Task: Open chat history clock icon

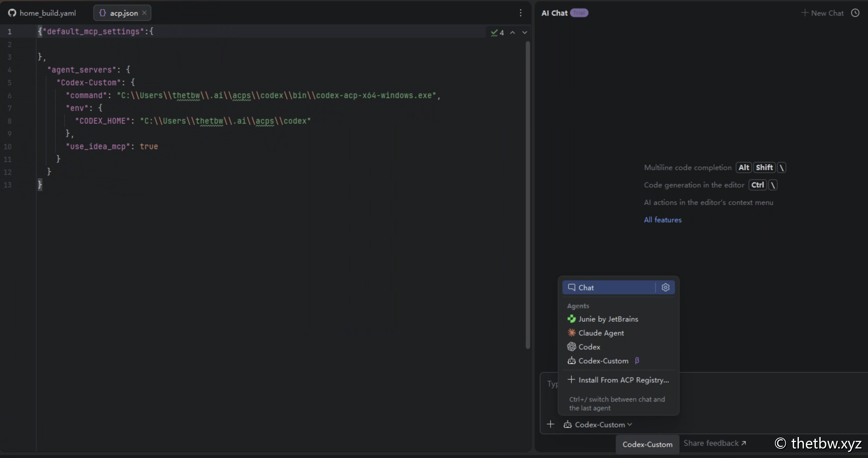Action: [x=855, y=13]
